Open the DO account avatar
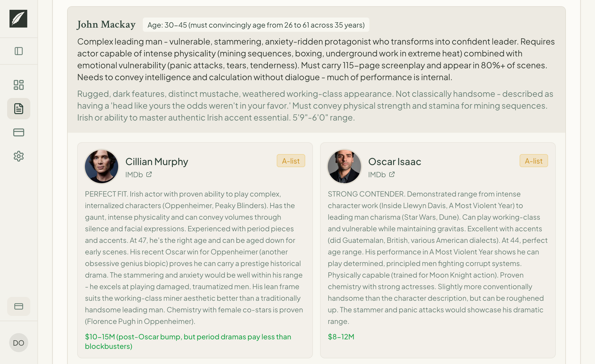 (19, 342)
